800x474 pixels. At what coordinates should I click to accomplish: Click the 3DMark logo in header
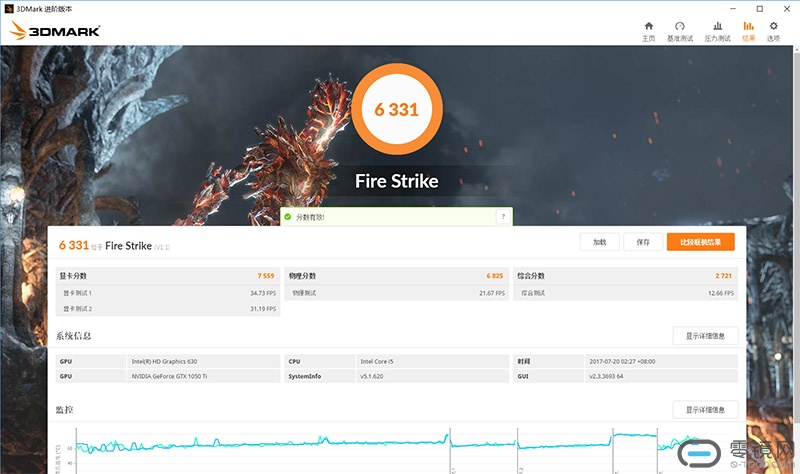[x=54, y=31]
